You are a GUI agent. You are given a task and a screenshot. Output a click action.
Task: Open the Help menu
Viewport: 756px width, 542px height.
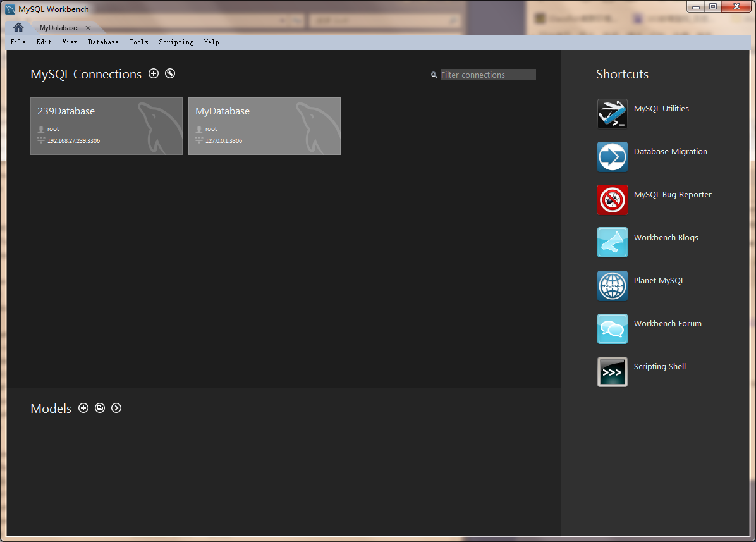pyautogui.click(x=211, y=42)
